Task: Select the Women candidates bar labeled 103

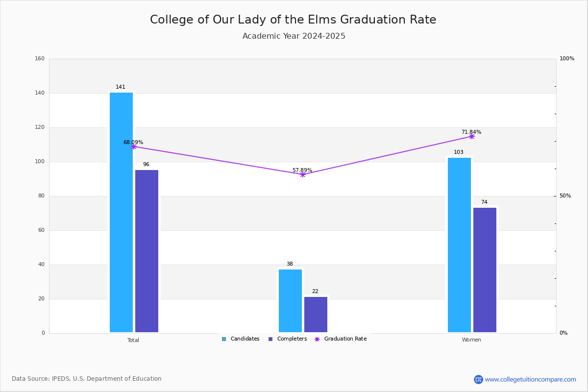Action: pyautogui.click(x=459, y=245)
